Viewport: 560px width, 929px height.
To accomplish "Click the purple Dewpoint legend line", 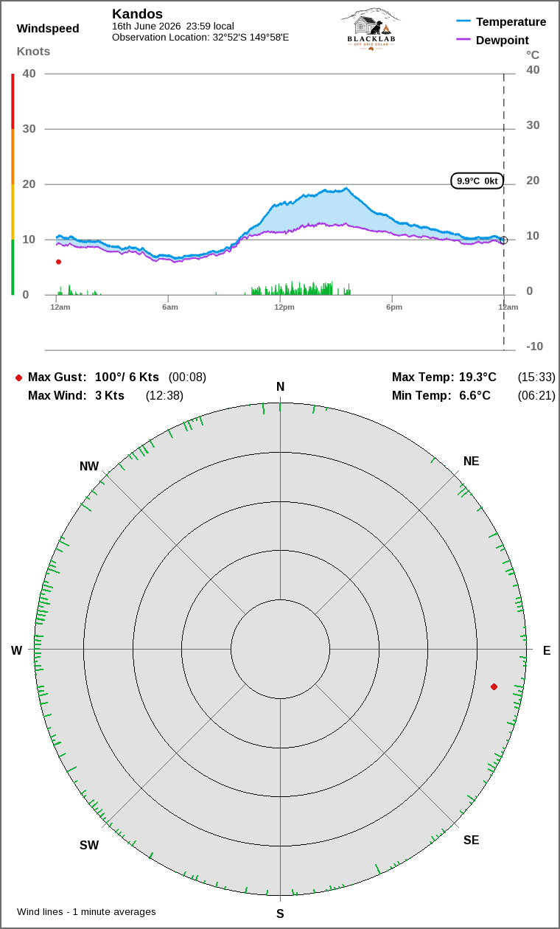I will click(463, 40).
